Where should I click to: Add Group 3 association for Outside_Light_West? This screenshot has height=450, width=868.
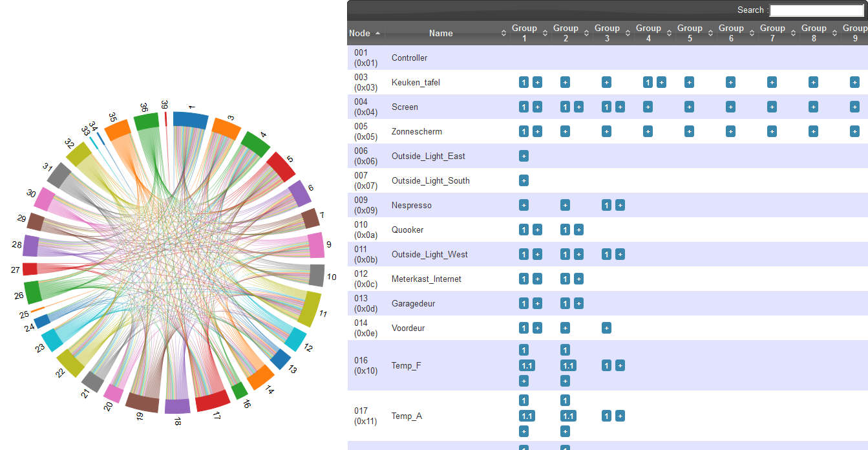point(620,254)
